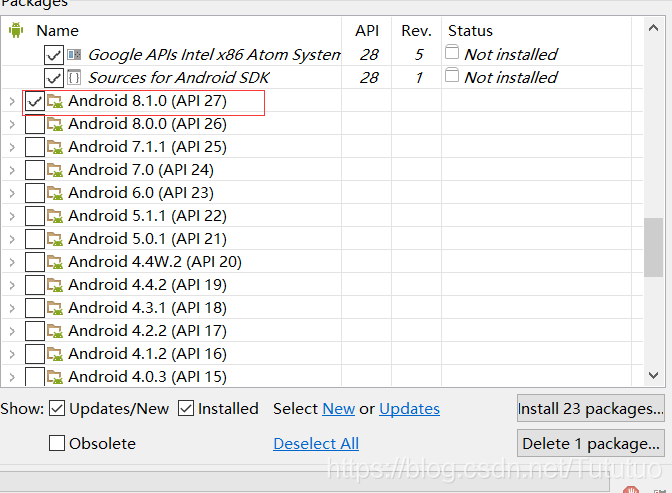Screen dimensions: 672x493
Task: Expand the Android 4.3.1 (API 18) tree node
Action: click(12, 309)
